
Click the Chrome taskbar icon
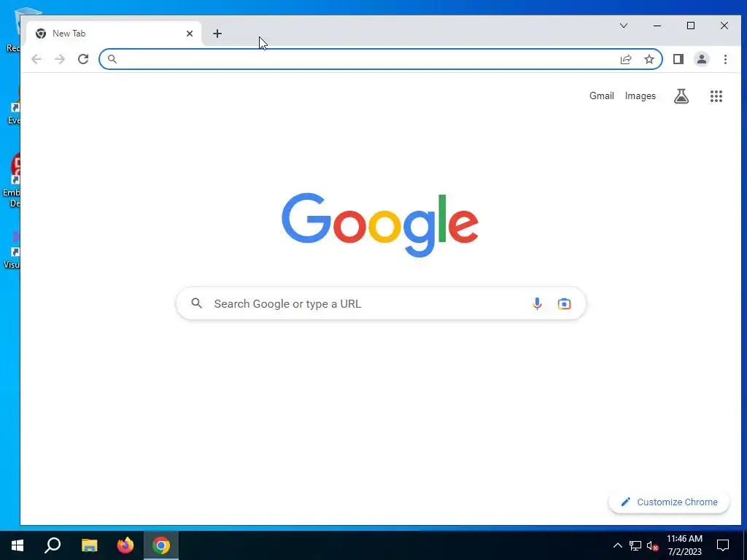click(x=161, y=545)
